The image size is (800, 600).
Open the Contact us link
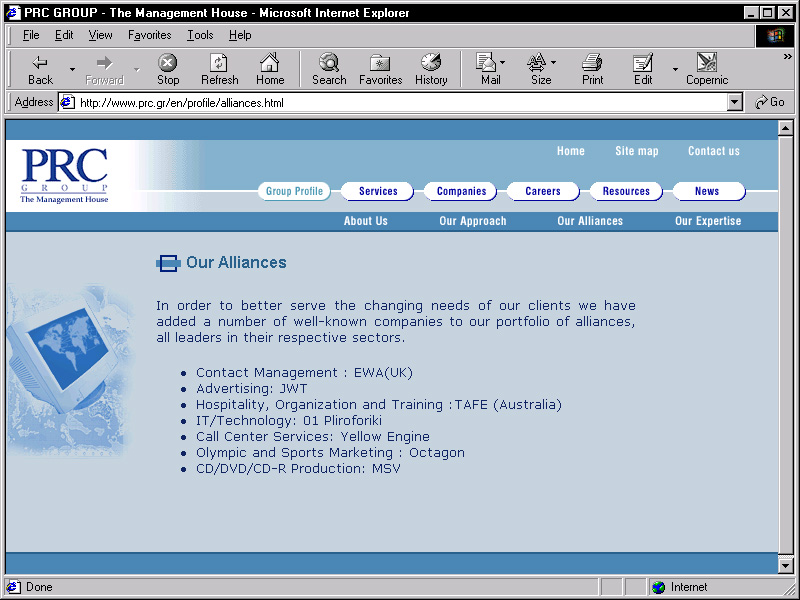pyautogui.click(x=714, y=151)
